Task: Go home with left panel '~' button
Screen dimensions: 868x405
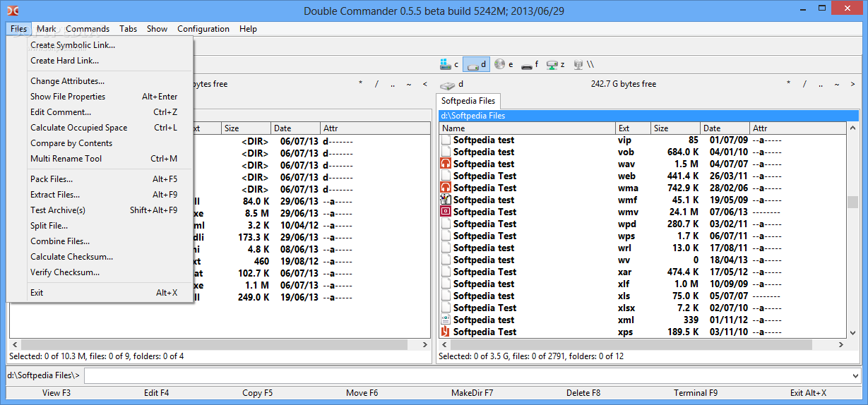Action: (408, 84)
